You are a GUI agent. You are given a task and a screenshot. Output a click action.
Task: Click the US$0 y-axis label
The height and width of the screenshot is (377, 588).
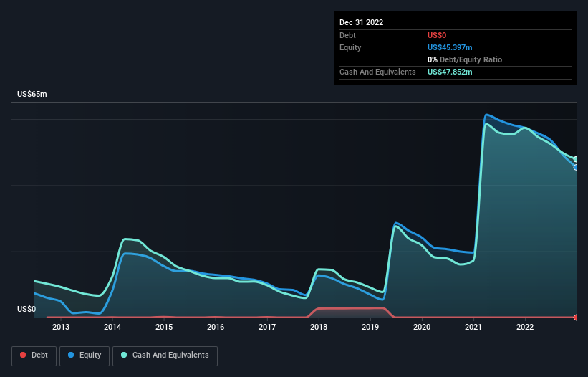(26, 309)
